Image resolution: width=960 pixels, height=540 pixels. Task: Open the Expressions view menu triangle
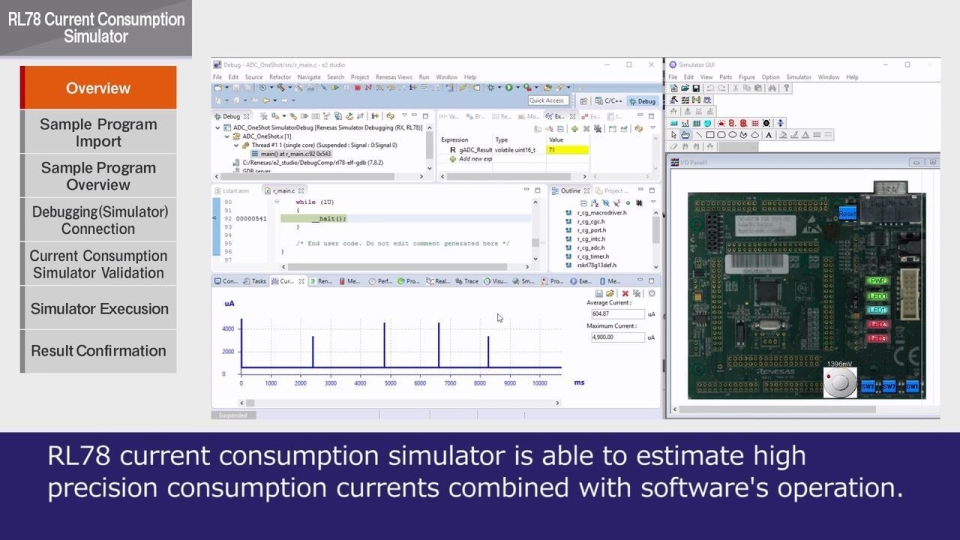click(653, 127)
